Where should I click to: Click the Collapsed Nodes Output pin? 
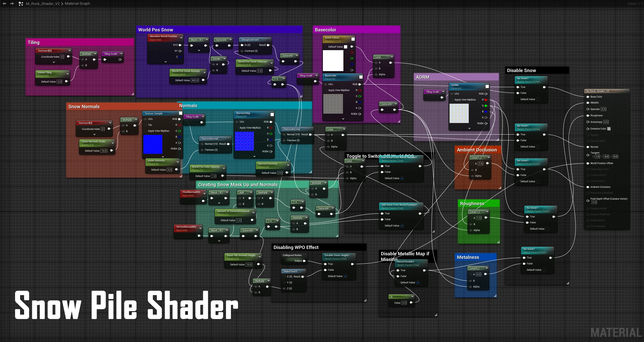click(x=304, y=261)
